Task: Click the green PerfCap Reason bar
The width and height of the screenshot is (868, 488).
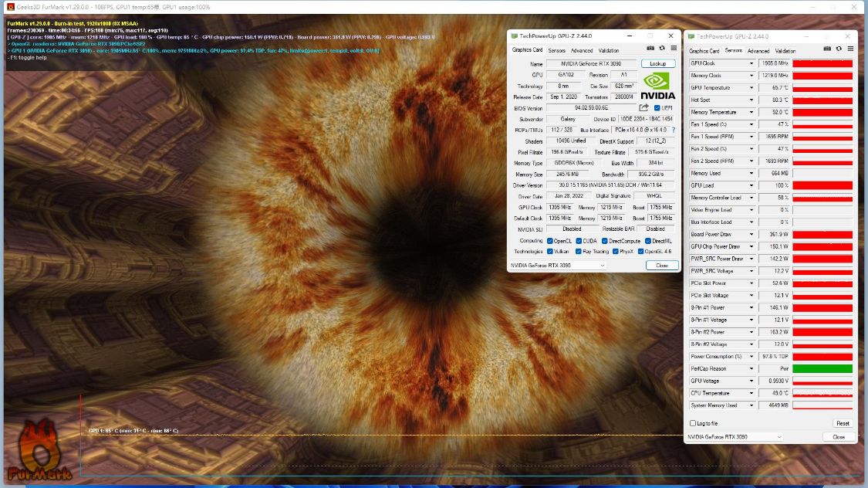Action: tap(822, 369)
